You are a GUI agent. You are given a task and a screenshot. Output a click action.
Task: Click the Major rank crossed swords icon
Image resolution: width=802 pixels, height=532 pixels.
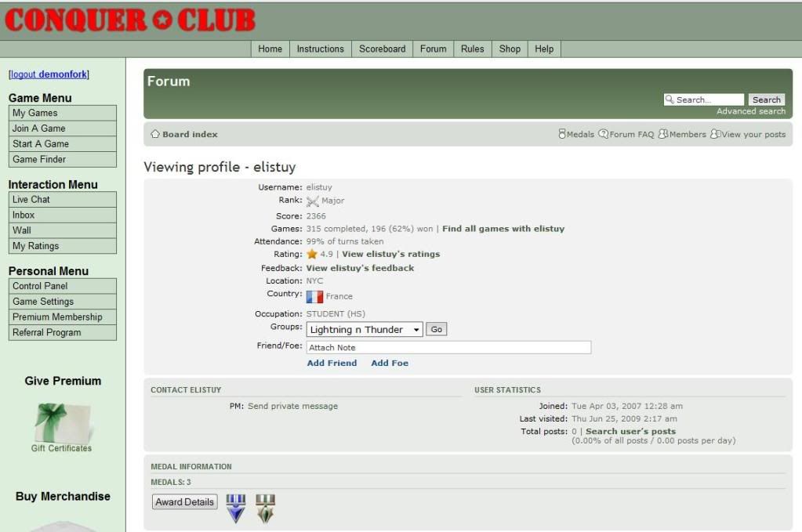(x=313, y=201)
